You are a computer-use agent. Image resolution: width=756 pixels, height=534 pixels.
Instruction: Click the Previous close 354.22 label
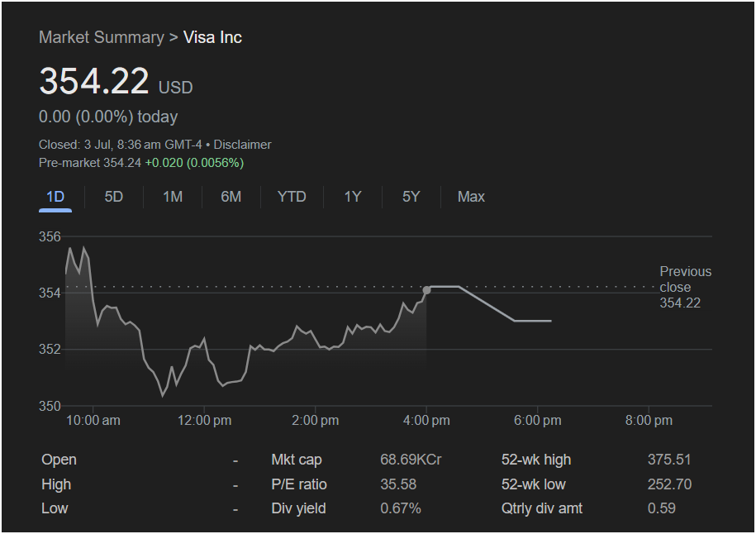click(685, 287)
